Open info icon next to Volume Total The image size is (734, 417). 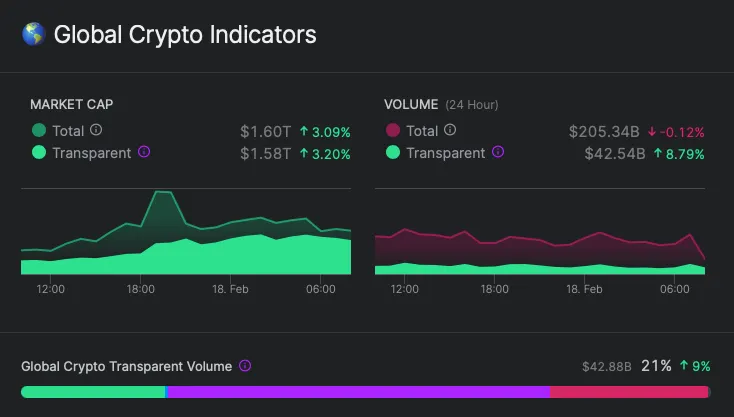(450, 130)
